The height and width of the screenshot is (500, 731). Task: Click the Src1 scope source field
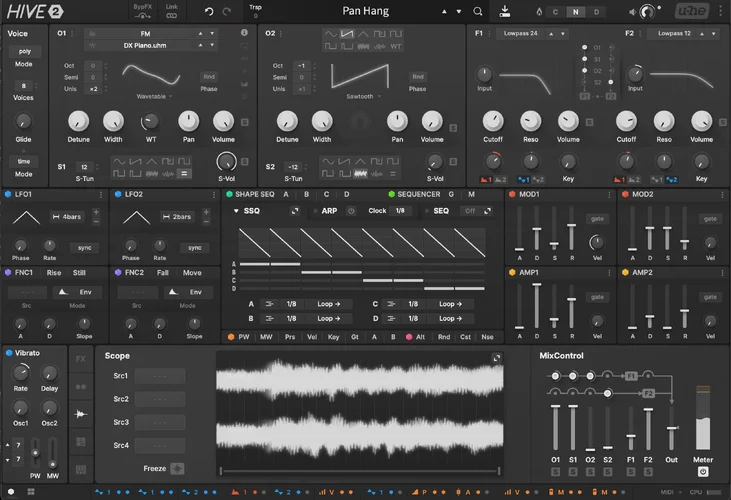[x=160, y=376]
